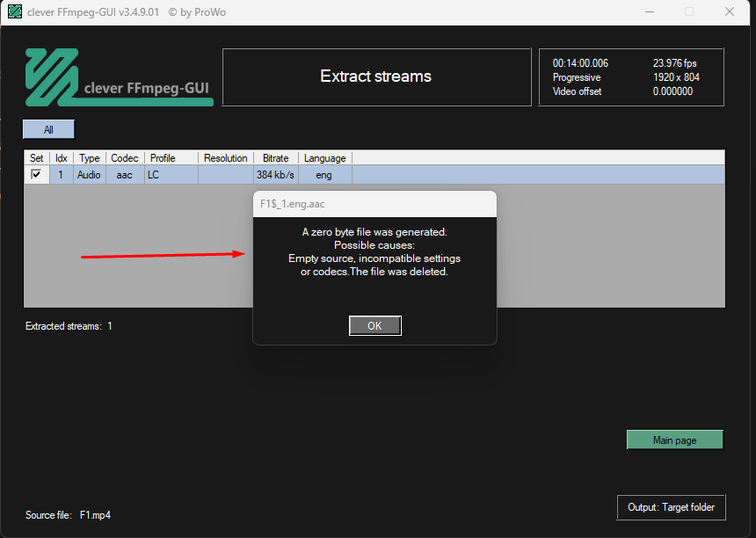756x538 pixels.
Task: Close the clever FFmpeg-GUI window
Action: (730, 11)
